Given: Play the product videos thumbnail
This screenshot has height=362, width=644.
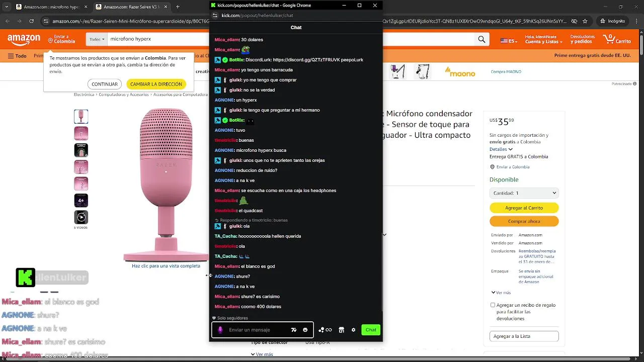Looking at the screenshot, I should pos(81,217).
